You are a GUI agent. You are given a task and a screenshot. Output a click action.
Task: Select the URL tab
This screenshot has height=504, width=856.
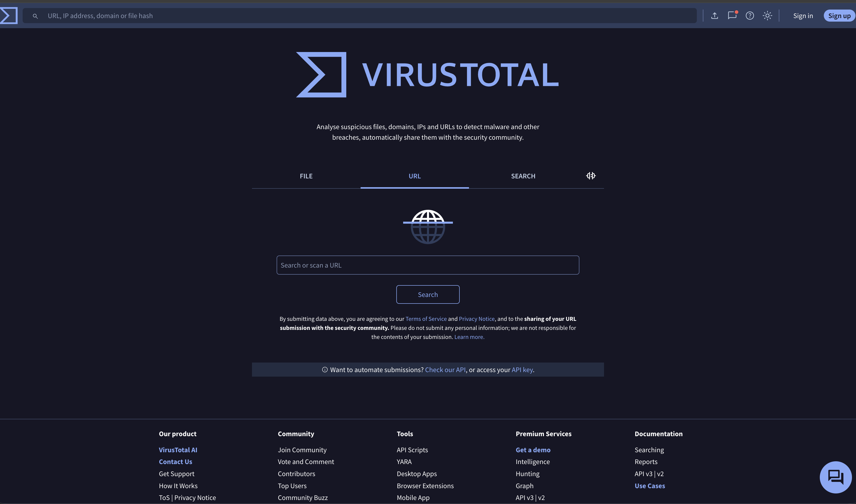[x=415, y=176]
